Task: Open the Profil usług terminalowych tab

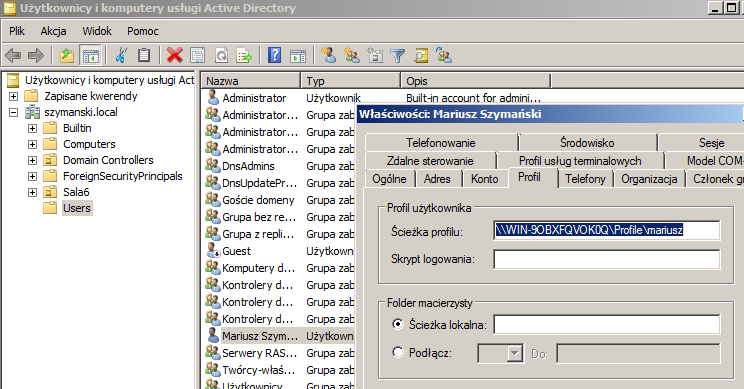Action: [580, 161]
